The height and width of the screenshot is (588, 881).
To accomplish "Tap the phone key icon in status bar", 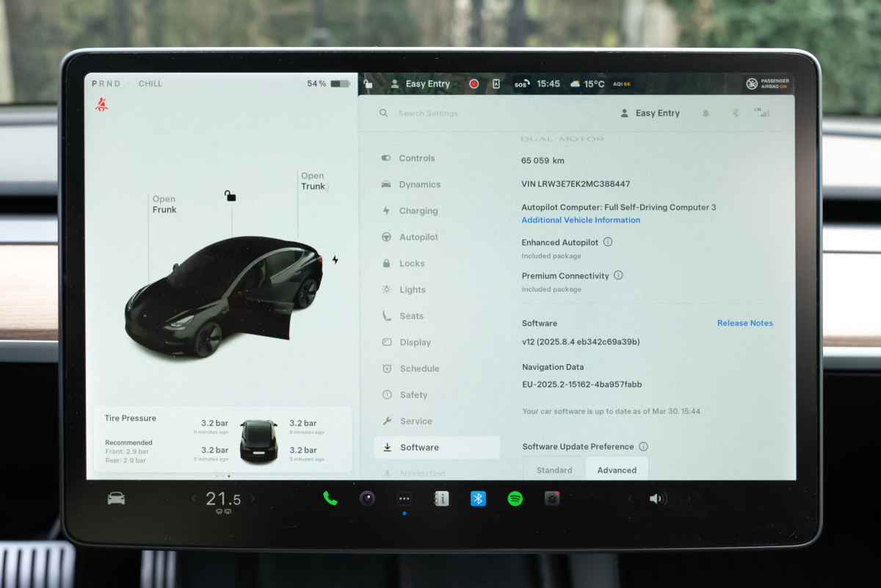I will [x=496, y=84].
